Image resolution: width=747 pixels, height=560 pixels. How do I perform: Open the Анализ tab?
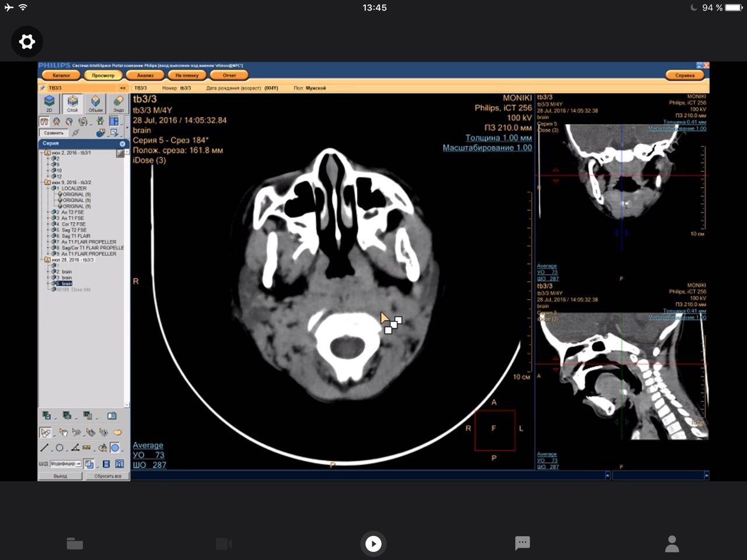(145, 75)
